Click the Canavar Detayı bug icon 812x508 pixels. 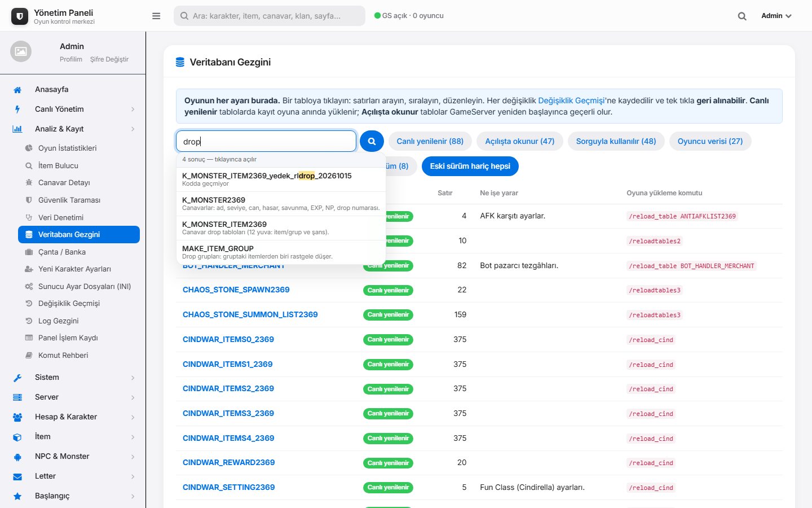29,183
